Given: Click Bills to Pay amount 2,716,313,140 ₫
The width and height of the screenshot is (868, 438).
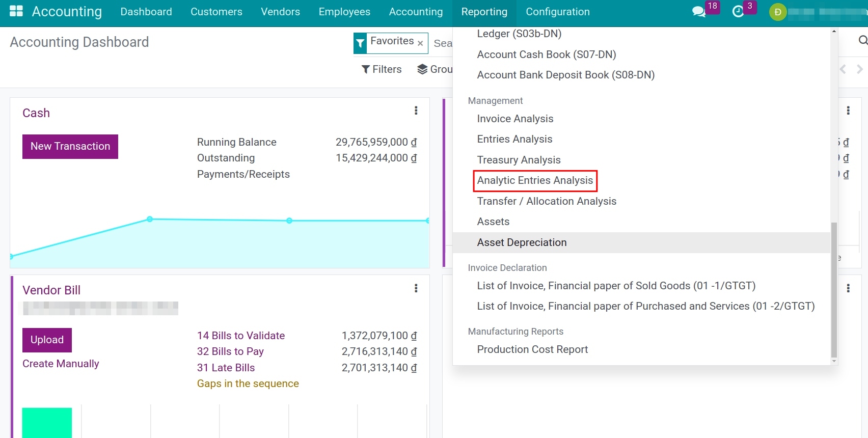Looking at the screenshot, I should pyautogui.click(x=379, y=351).
